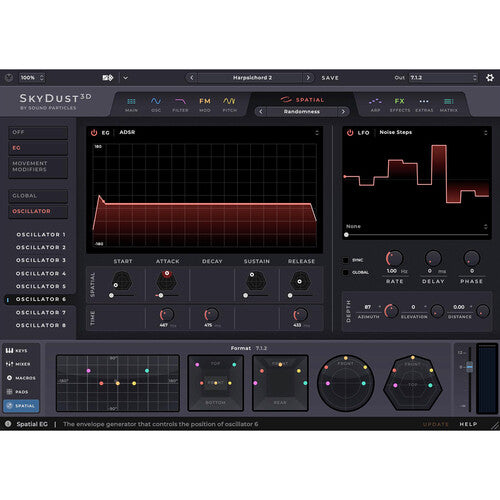Toggle the EG power button
This screenshot has width=500, height=500.
tap(94, 133)
